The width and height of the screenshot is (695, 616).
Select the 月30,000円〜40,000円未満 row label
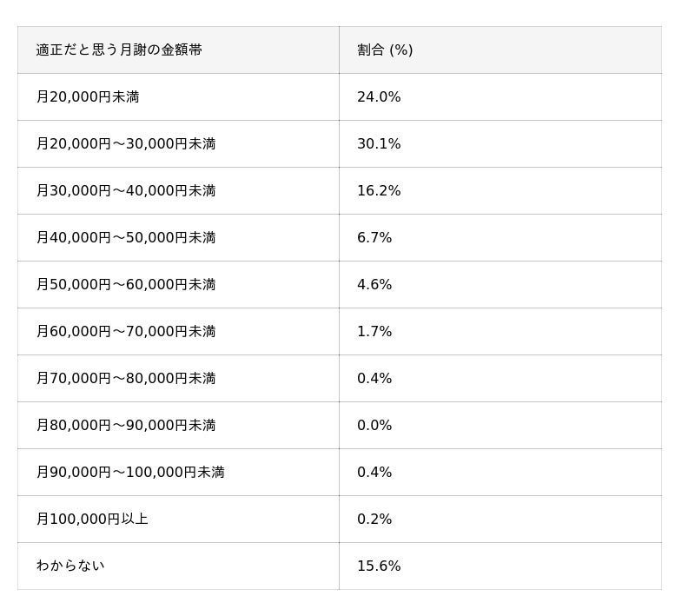[x=126, y=191]
